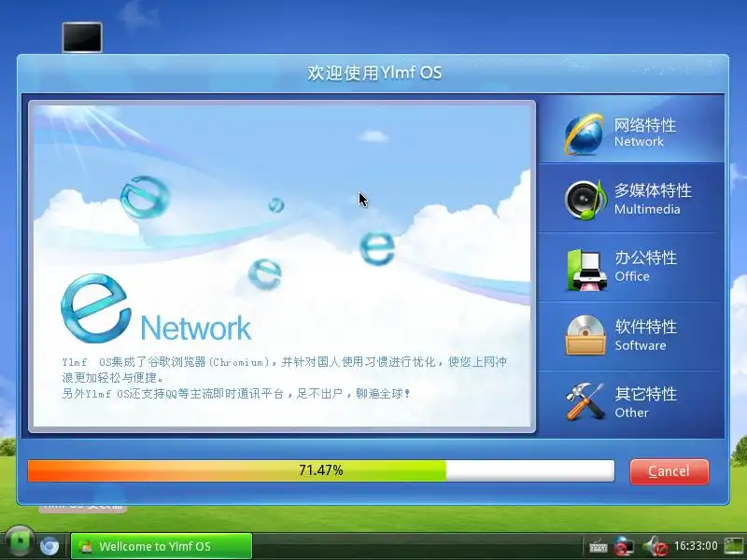Image resolution: width=747 pixels, height=560 pixels.
Task: Click the printer Office icon
Action: (586, 270)
